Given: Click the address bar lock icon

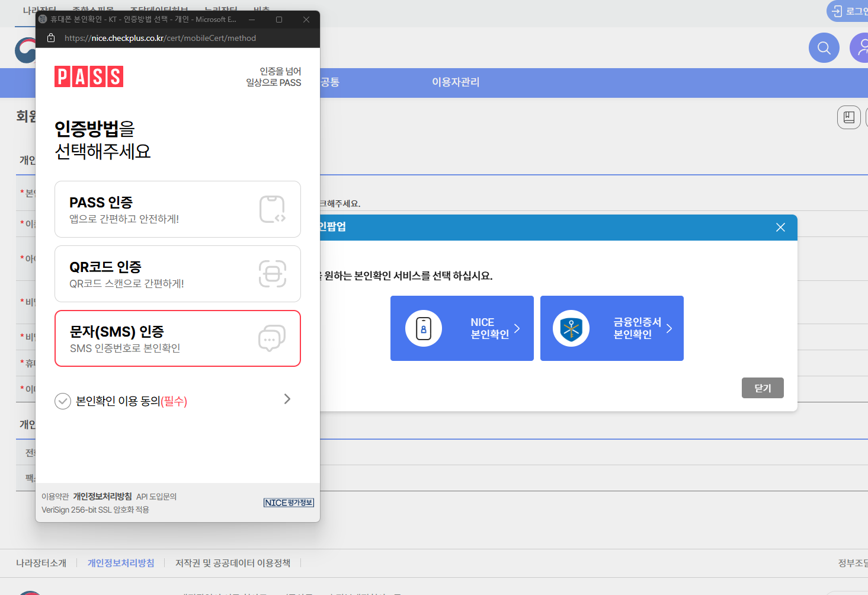Looking at the screenshot, I should coord(51,38).
